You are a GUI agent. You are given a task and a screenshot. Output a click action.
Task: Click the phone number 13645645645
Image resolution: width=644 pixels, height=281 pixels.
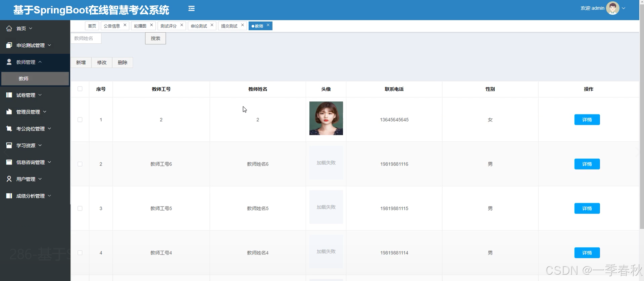[x=394, y=120]
